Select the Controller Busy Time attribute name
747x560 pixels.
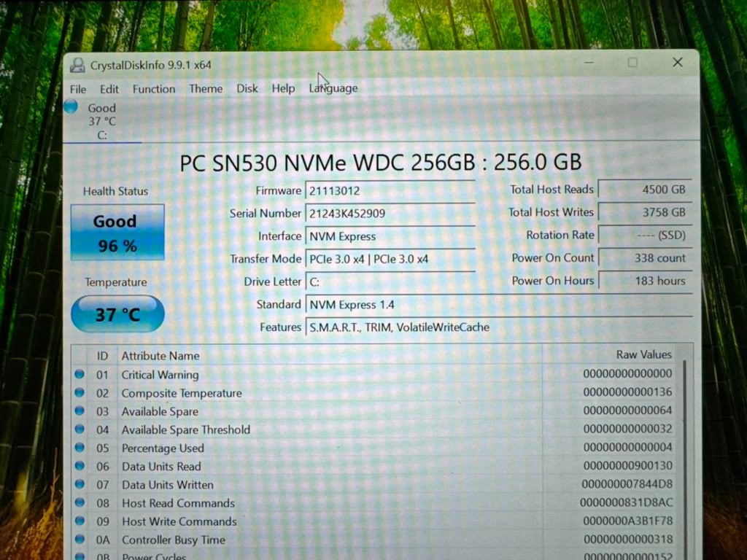pyautogui.click(x=174, y=540)
